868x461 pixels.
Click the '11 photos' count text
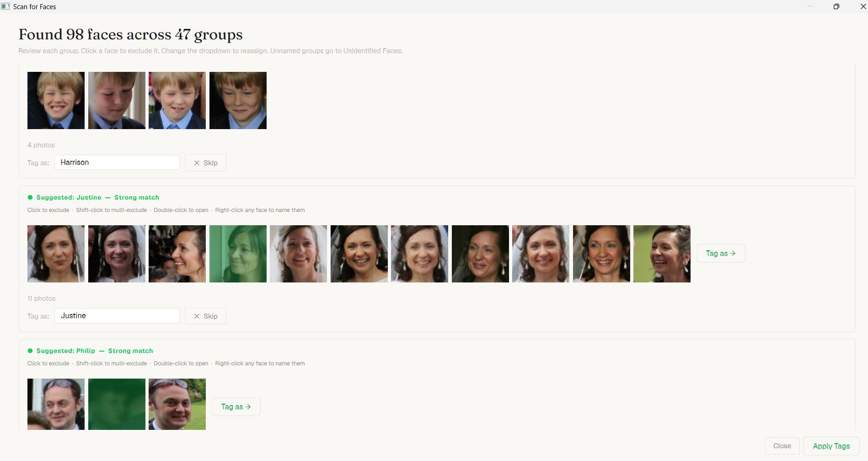(x=42, y=298)
